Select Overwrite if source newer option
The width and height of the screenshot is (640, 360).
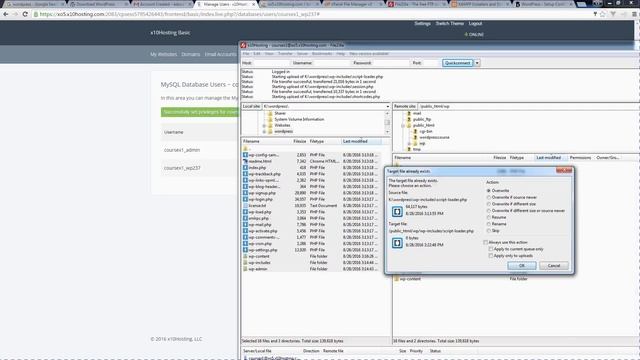[489, 198]
